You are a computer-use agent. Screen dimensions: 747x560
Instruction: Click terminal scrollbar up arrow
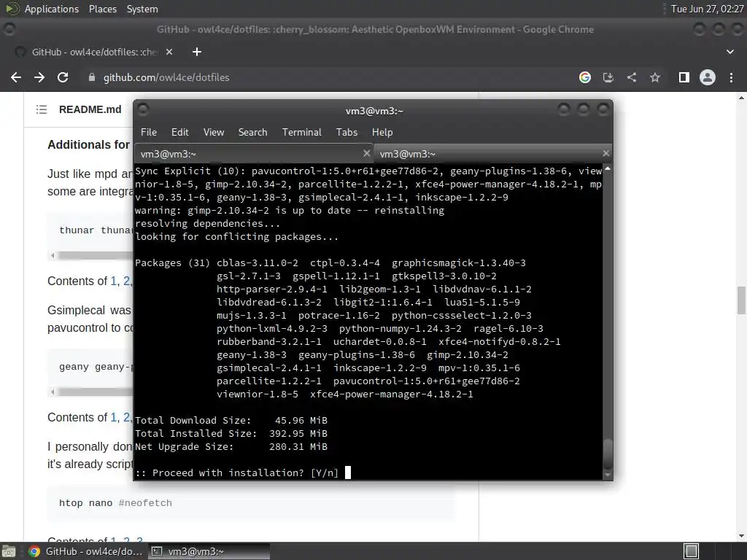pyautogui.click(x=608, y=168)
